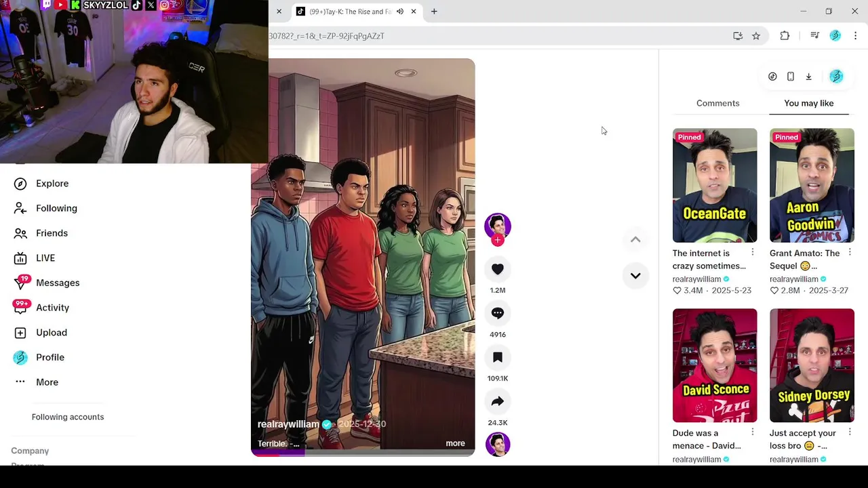Click the Upload plus icon in sidebar
Screen dimensions: 868x488
20,333
